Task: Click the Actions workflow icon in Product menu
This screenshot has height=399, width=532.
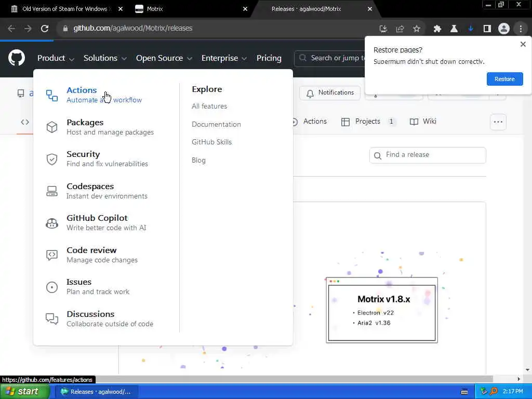Action: pyautogui.click(x=52, y=96)
